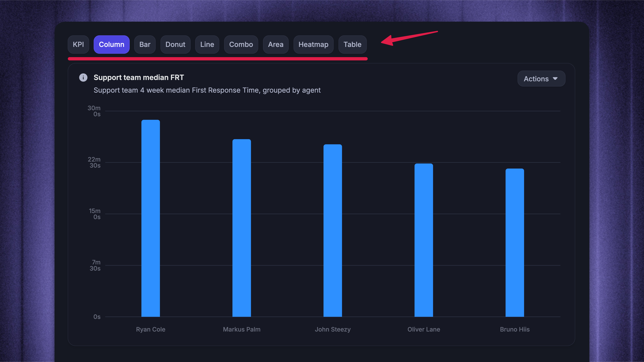Viewport: 644px width, 362px height.
Task: Click the Ryan Cole axis label
Action: [151, 329]
